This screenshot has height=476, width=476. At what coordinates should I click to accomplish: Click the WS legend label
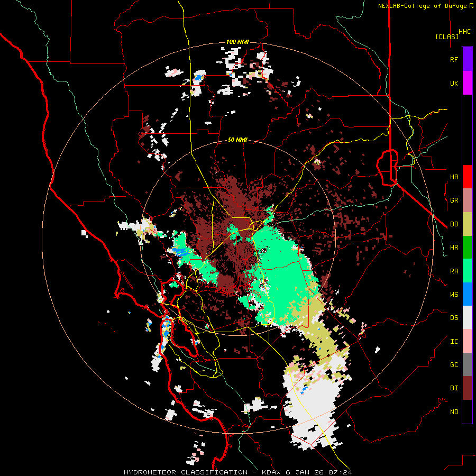pos(454,295)
